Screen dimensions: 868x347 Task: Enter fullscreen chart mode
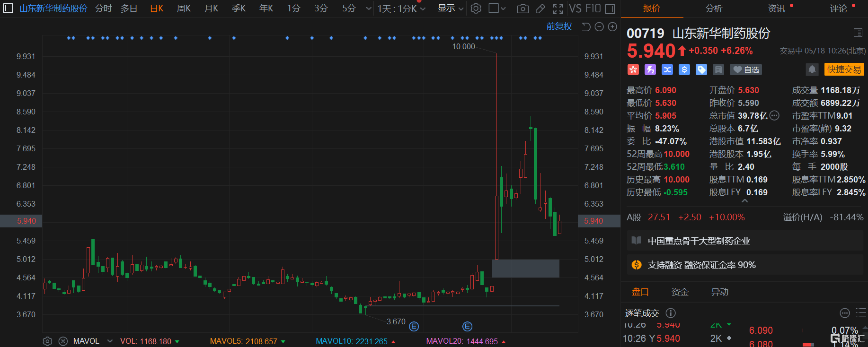[558, 9]
